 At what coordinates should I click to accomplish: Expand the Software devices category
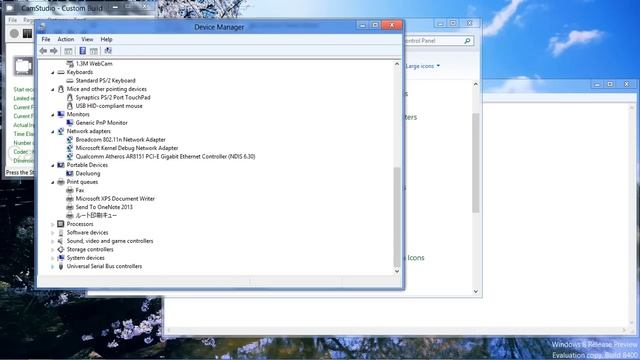53,233
